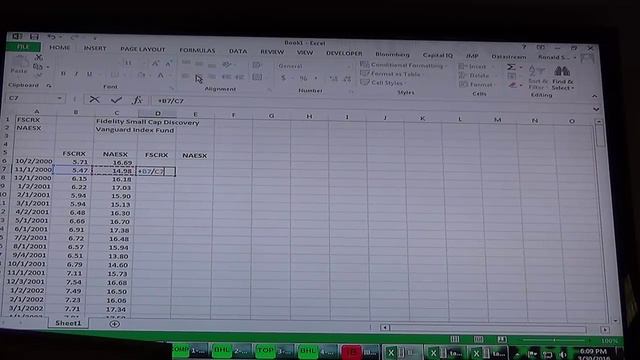Click the Wrap Text icon
The height and width of the screenshot is (360, 640).
256,65
